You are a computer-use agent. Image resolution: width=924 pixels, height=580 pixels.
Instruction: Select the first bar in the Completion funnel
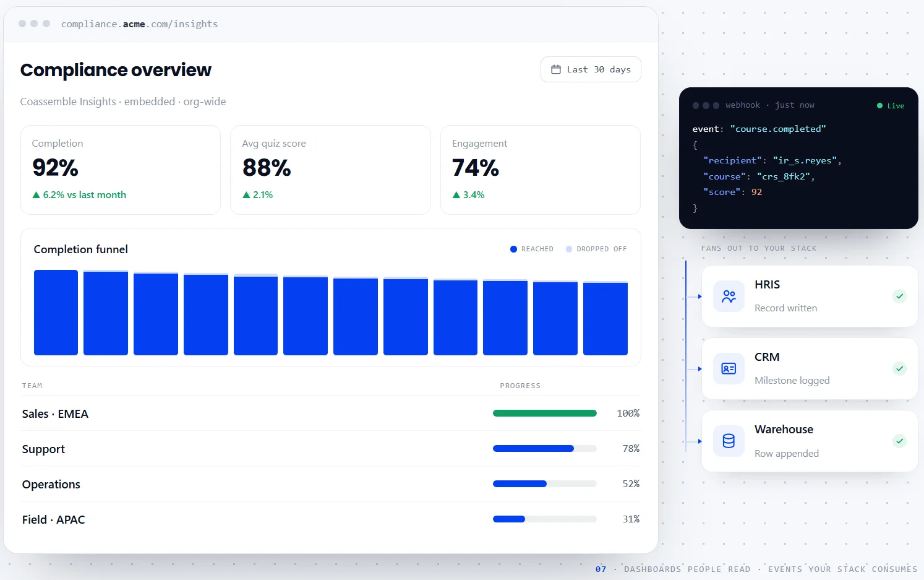coord(56,313)
